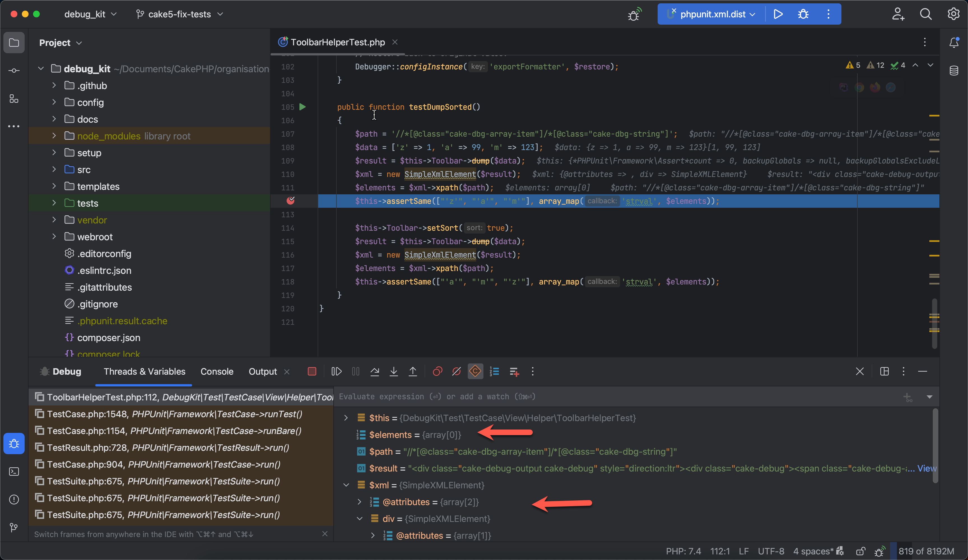Switch to the Console tab
Screen dimensions: 968x560
[x=217, y=371]
